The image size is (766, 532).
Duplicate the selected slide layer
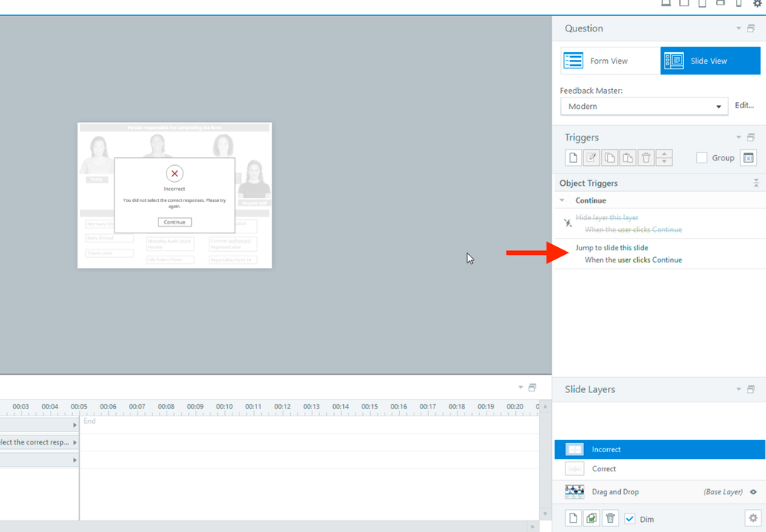tap(592, 518)
